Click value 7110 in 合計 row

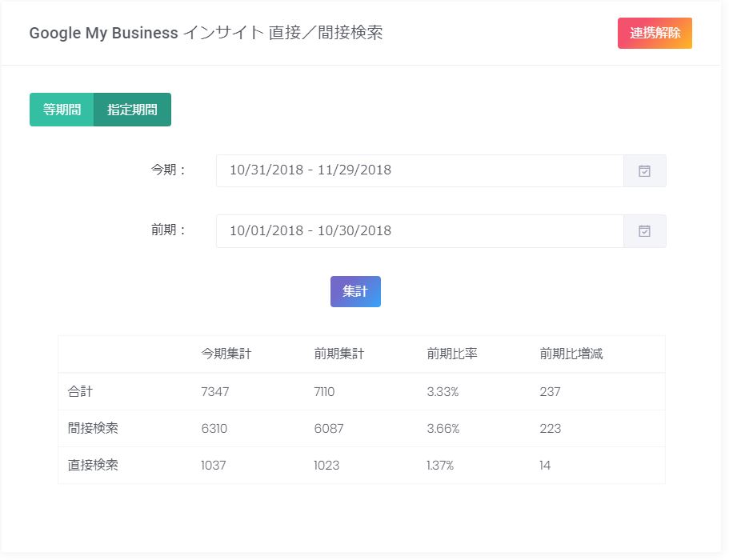pos(324,392)
